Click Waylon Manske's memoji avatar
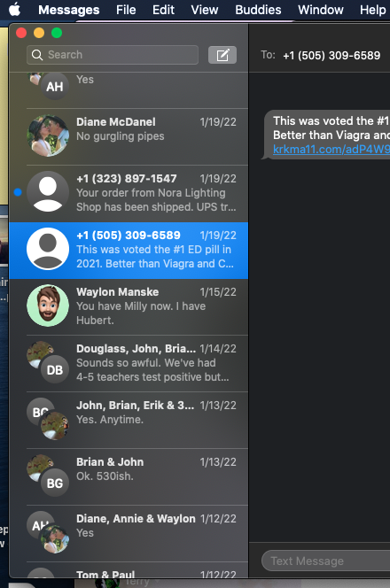Viewport: 390px width, 588px height. point(48,306)
